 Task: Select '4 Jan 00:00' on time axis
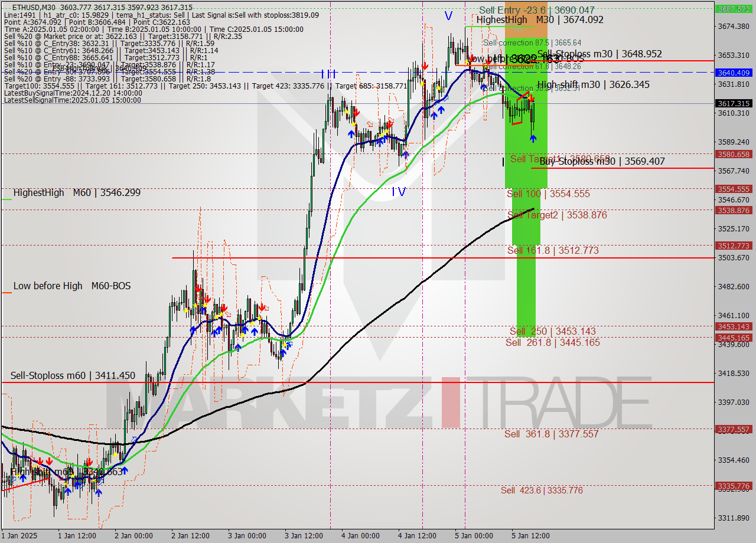click(x=360, y=536)
